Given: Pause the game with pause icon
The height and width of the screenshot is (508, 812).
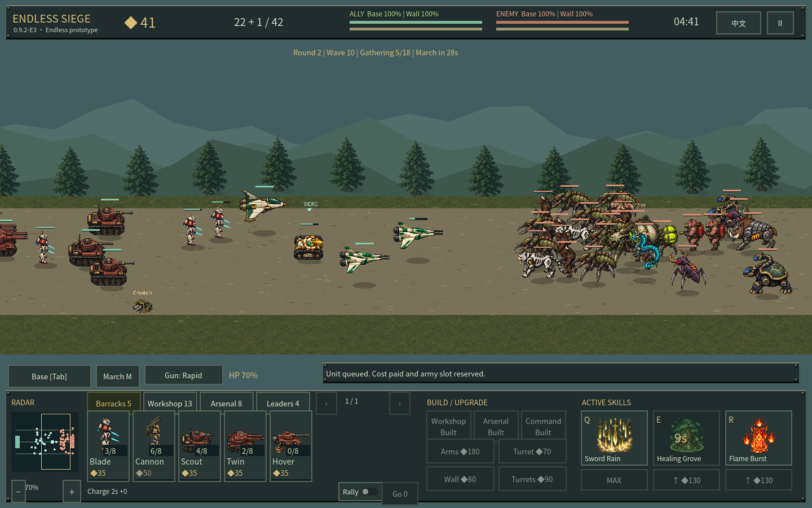Looking at the screenshot, I should (780, 23).
